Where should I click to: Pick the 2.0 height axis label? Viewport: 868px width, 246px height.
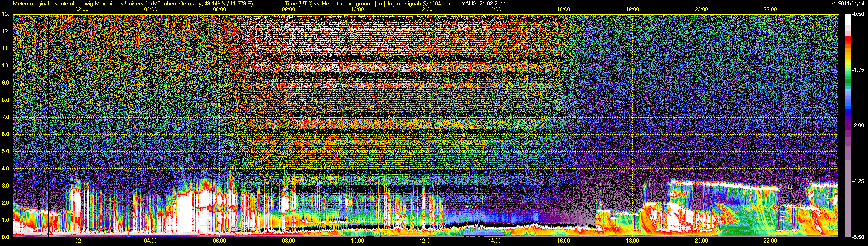[5, 203]
